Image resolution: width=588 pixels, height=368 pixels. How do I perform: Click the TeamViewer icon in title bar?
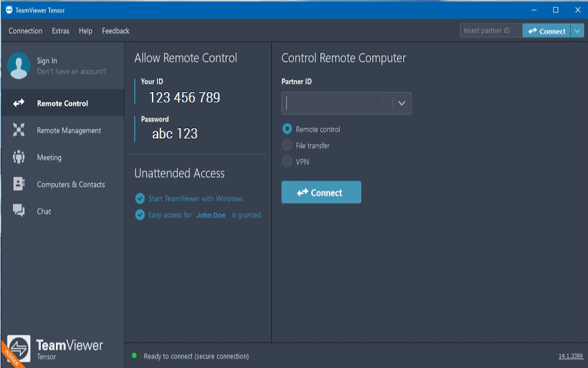tap(9, 10)
